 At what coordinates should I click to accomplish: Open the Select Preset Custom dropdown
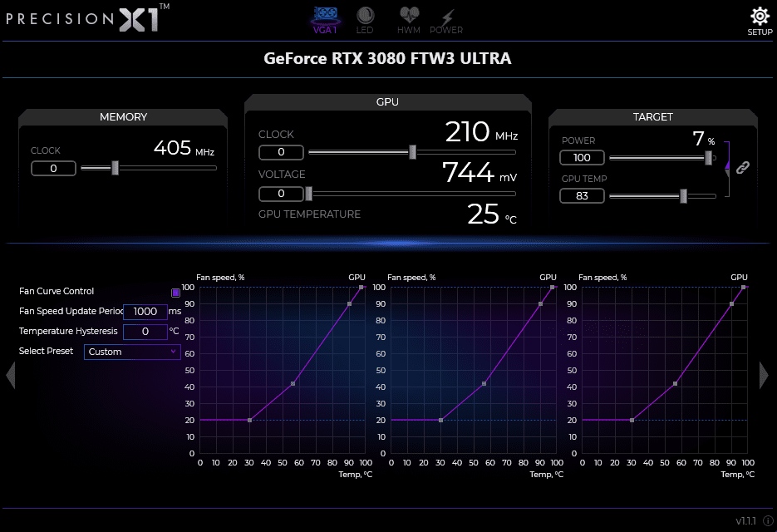click(x=132, y=352)
